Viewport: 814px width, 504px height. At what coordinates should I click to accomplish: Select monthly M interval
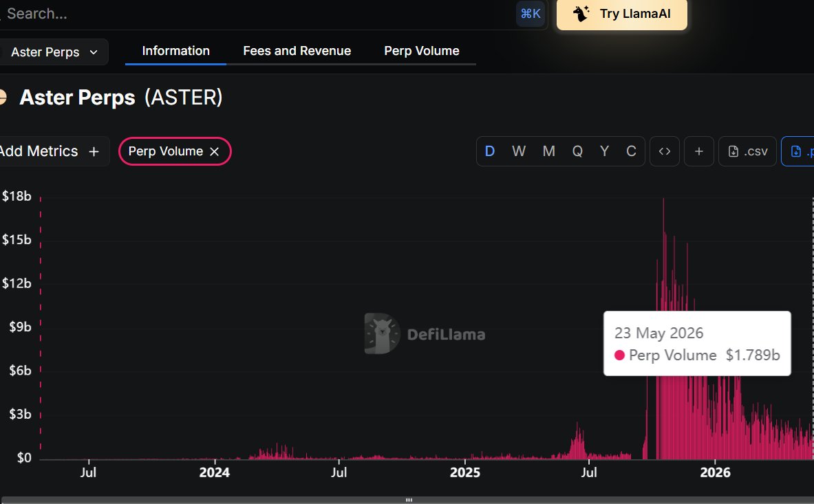548,151
